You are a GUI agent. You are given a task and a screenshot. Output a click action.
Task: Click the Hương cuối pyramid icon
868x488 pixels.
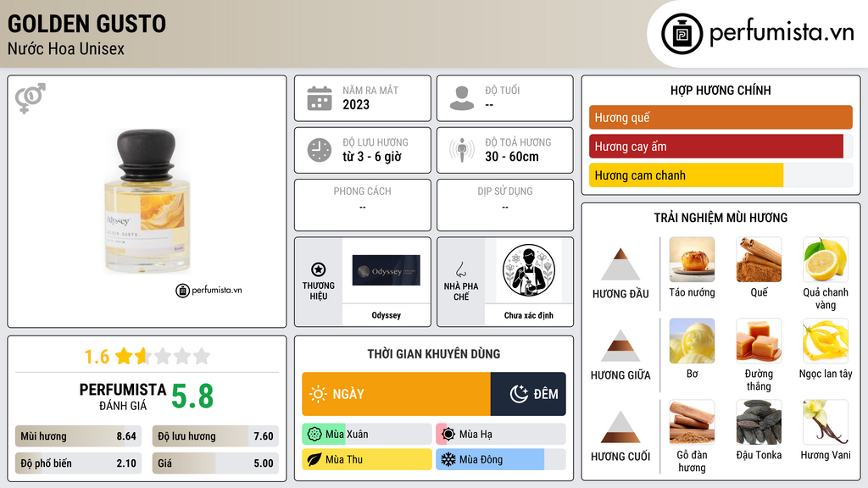pos(620,427)
